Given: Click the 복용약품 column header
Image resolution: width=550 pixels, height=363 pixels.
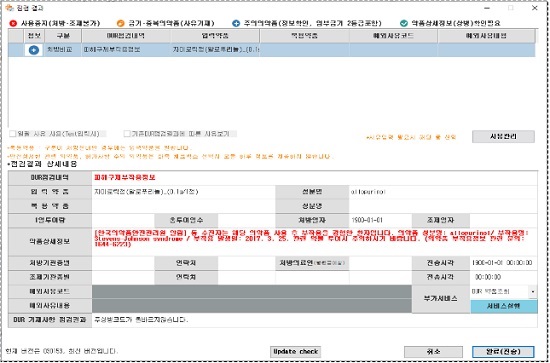Looking at the screenshot, I should click(304, 36).
